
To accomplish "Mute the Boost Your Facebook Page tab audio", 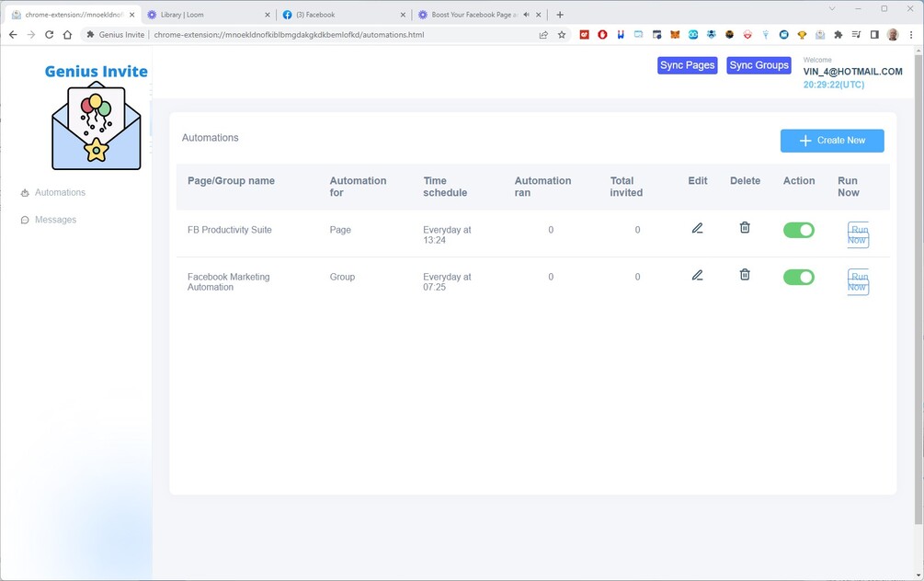I will point(526,15).
